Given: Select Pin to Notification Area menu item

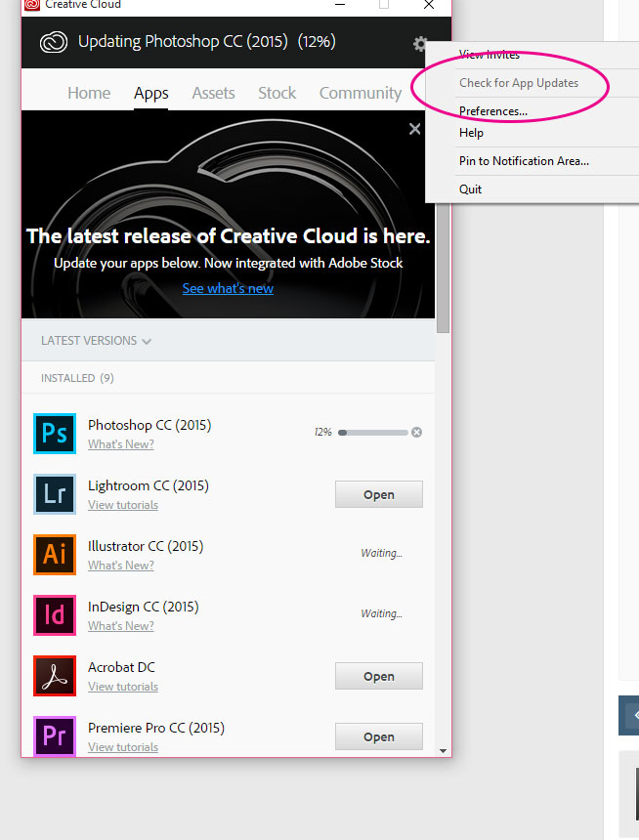Looking at the screenshot, I should click(x=524, y=161).
